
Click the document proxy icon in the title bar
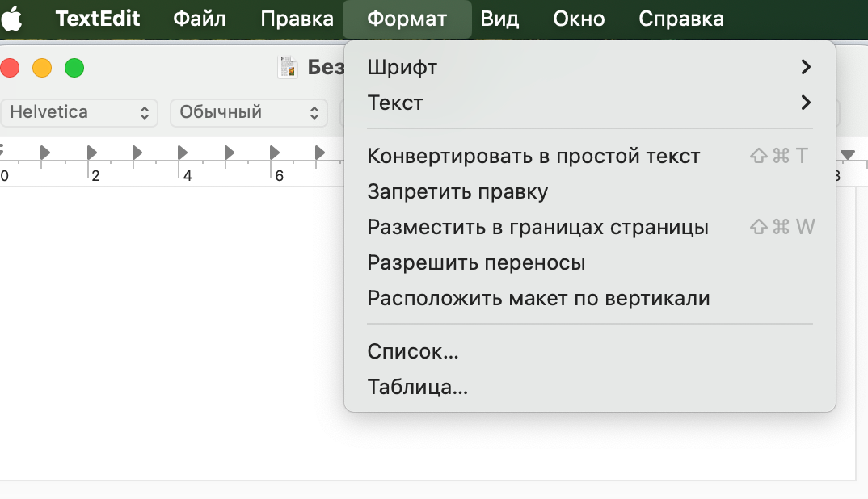point(288,67)
